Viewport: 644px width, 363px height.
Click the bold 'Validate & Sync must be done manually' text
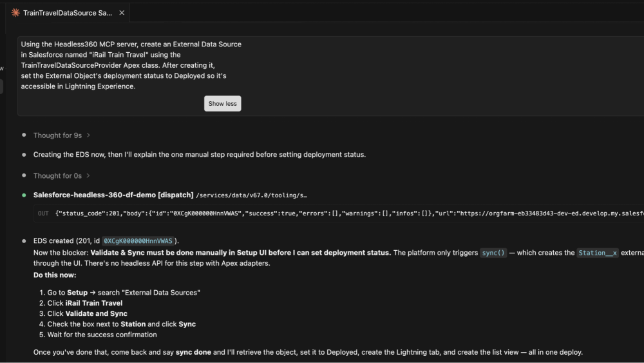[241, 253]
